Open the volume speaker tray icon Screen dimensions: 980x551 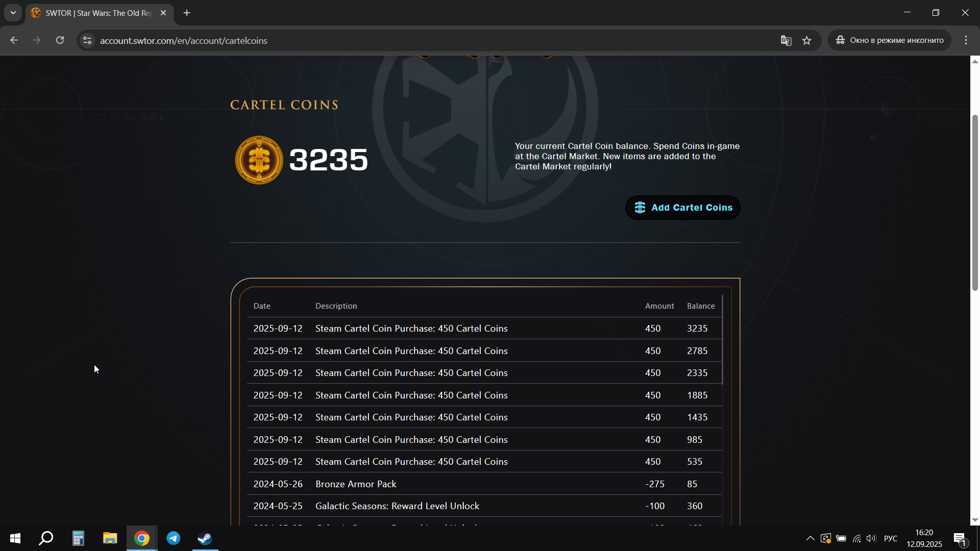871,538
